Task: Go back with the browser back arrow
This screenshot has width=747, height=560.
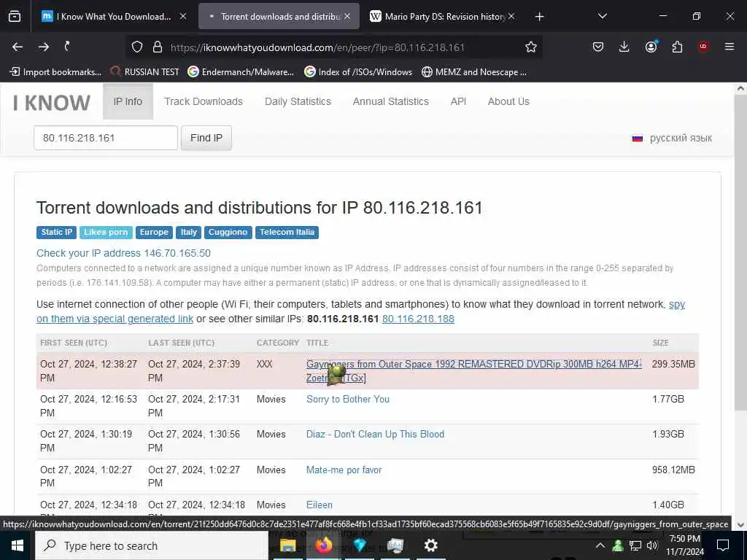Action: pos(18,47)
